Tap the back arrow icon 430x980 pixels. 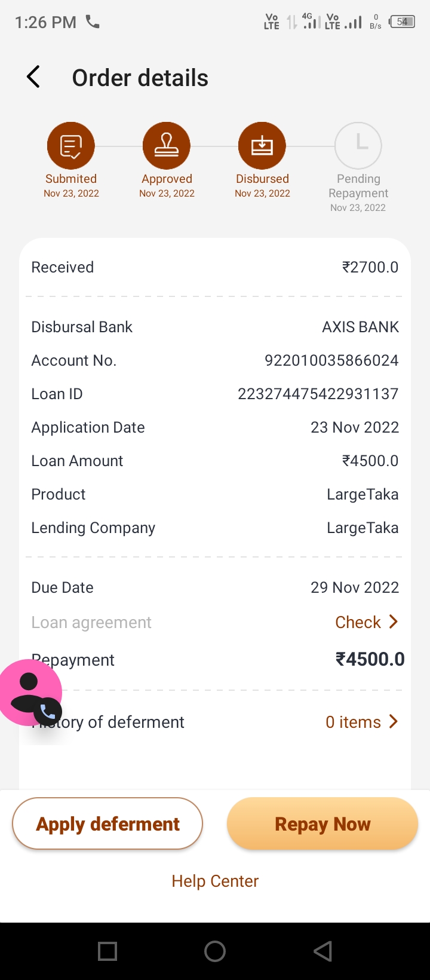[33, 78]
